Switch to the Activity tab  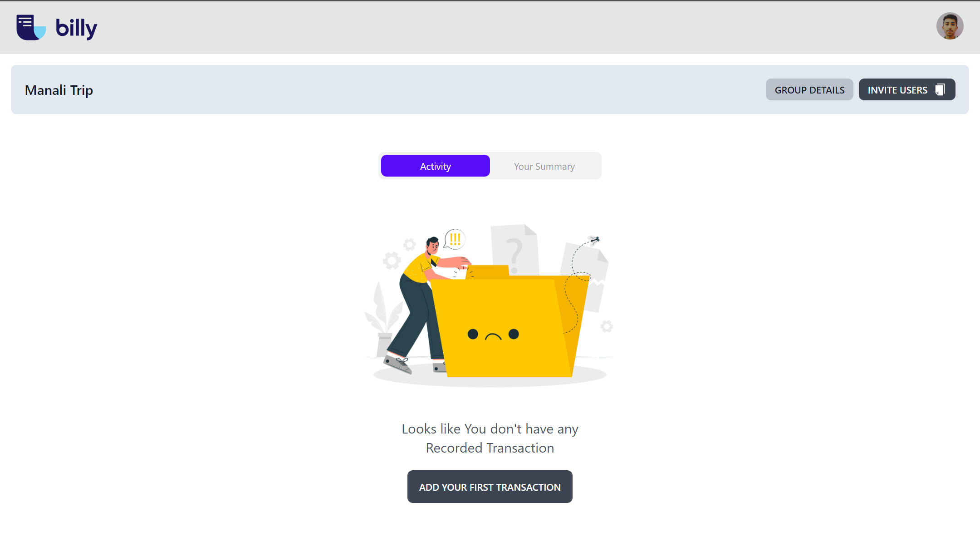(x=435, y=166)
